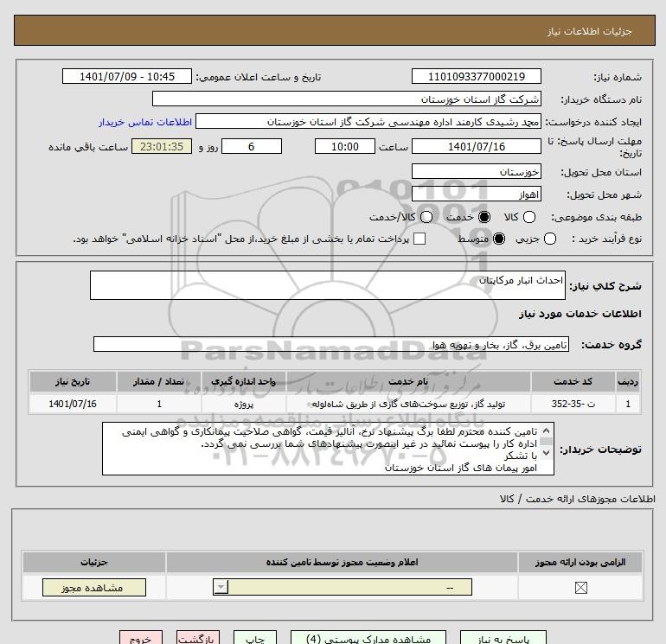Click the request creator name field
The image size is (666, 644).
368,122
